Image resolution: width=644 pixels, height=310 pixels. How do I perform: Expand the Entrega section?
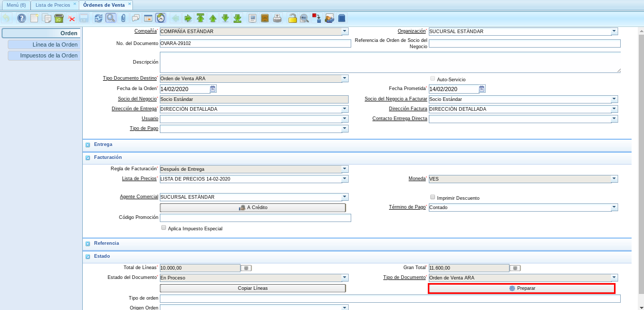pyautogui.click(x=88, y=145)
